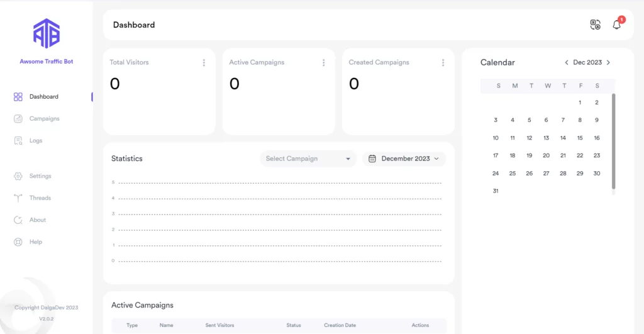Select the Dashboard sidebar item

pos(43,97)
